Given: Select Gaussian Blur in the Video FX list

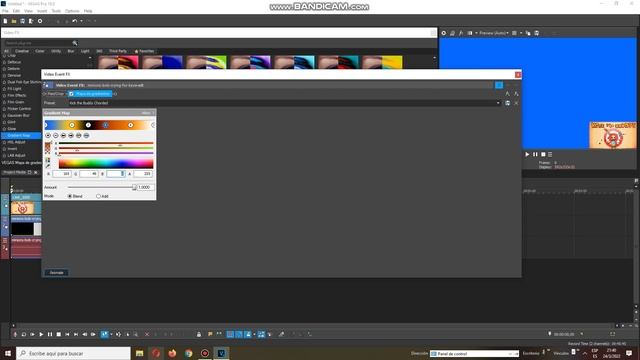Looking at the screenshot, I should coord(18,116).
